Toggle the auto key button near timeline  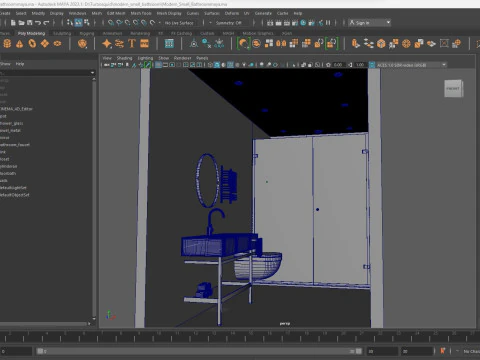443,351
